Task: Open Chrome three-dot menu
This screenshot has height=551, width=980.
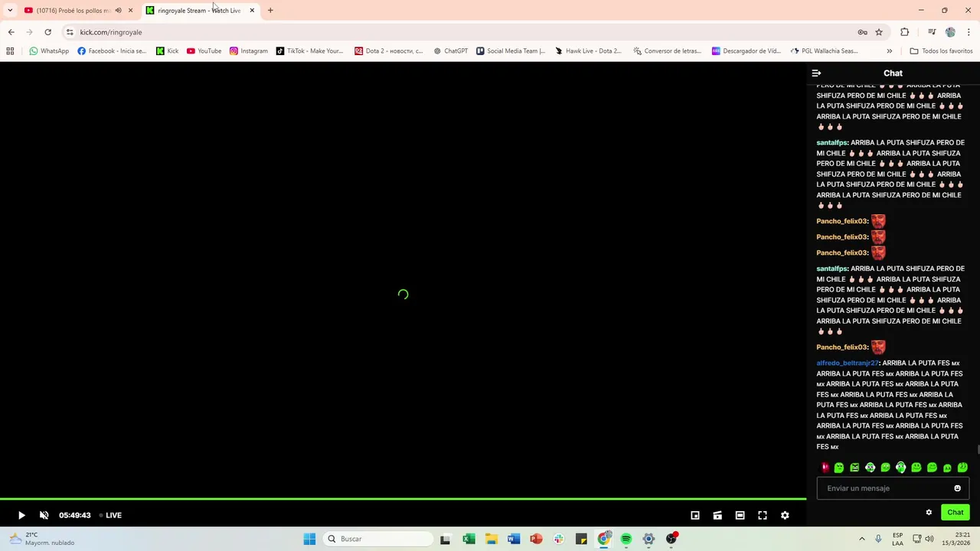Action: coord(969,32)
